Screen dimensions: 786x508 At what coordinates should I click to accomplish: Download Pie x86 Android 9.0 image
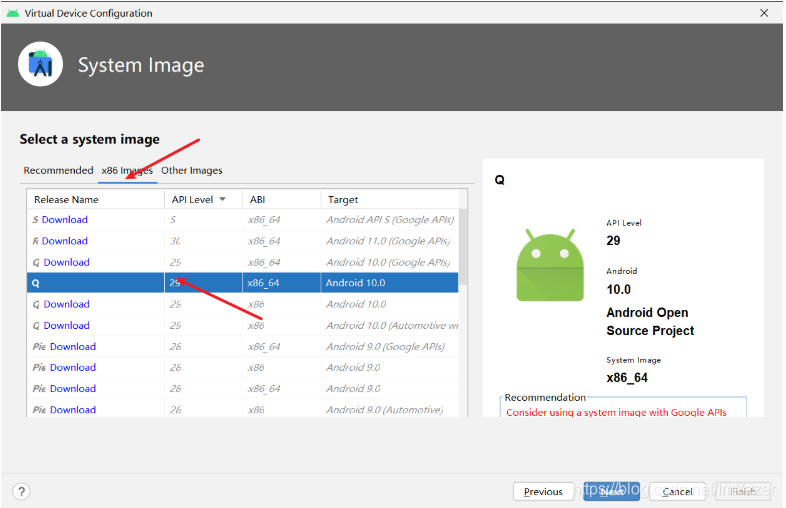73,368
